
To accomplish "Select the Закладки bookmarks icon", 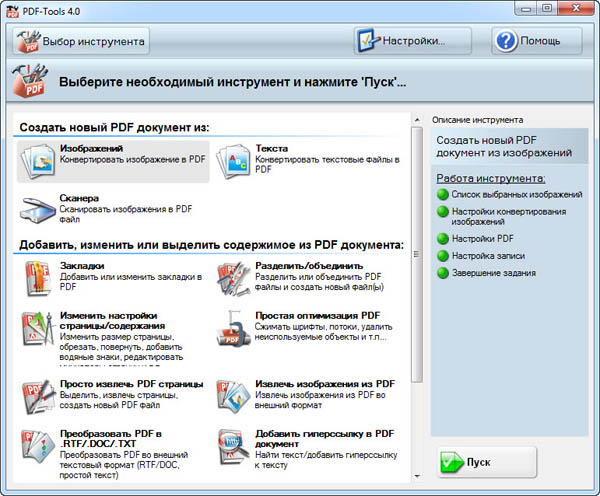I will click(x=38, y=279).
